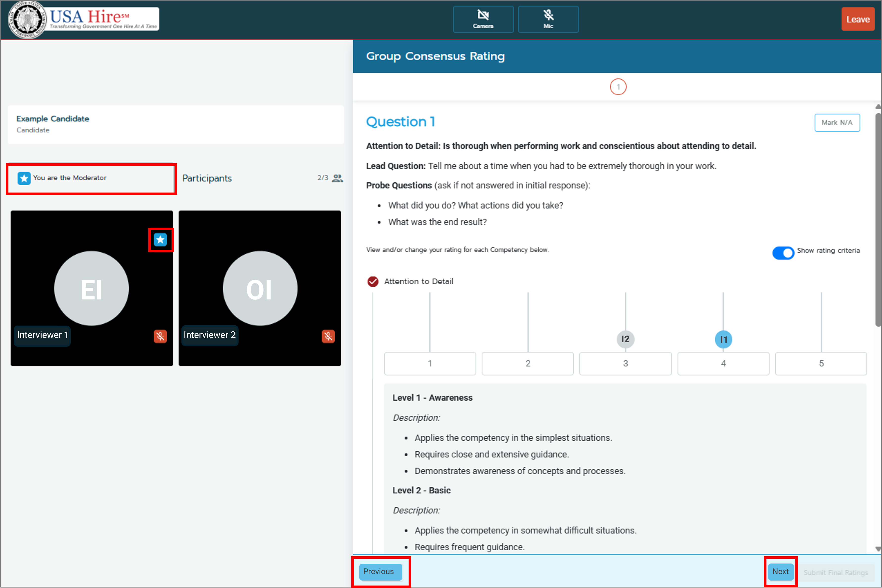
Task: Click the Example Candidate name
Action: coord(52,119)
